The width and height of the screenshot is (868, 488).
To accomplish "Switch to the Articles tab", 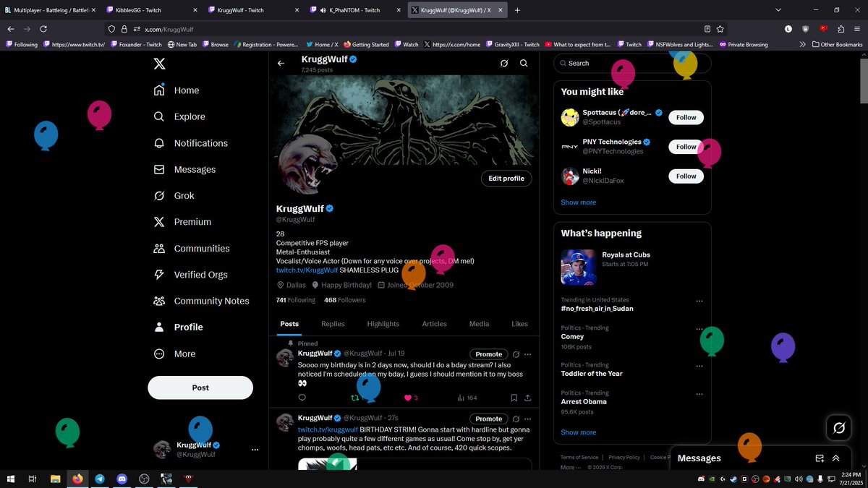I will point(434,324).
